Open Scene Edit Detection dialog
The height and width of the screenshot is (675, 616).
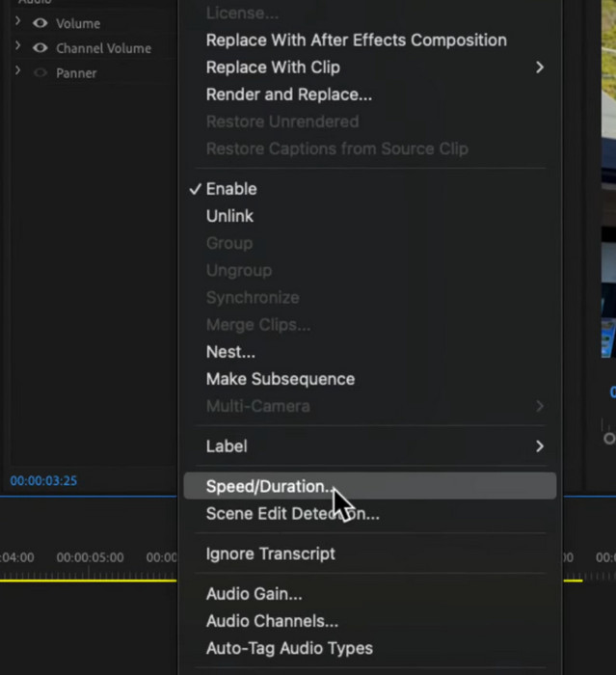point(292,514)
